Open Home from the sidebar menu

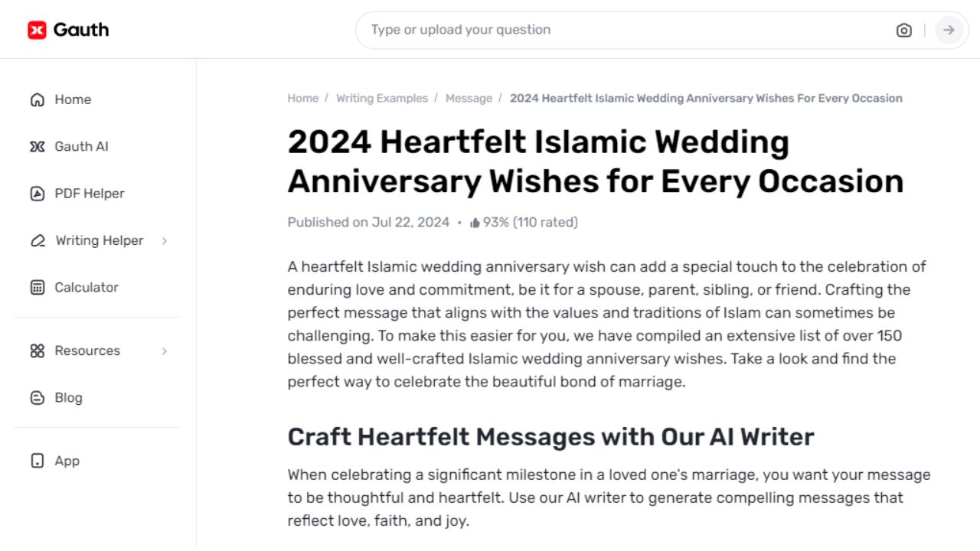point(73,99)
